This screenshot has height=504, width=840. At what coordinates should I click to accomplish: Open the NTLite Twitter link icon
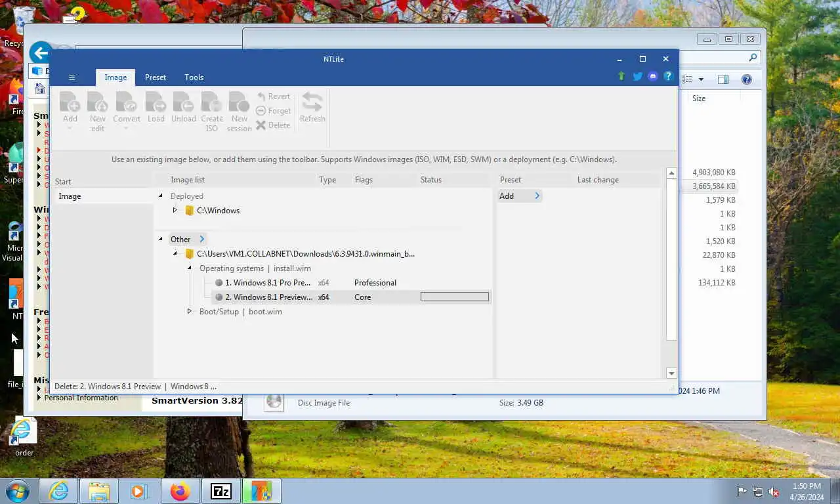pyautogui.click(x=637, y=76)
